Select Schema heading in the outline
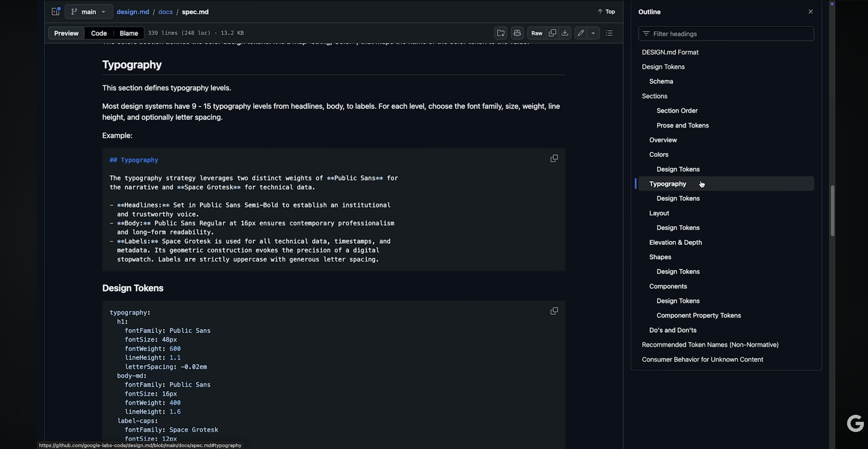 point(661,82)
